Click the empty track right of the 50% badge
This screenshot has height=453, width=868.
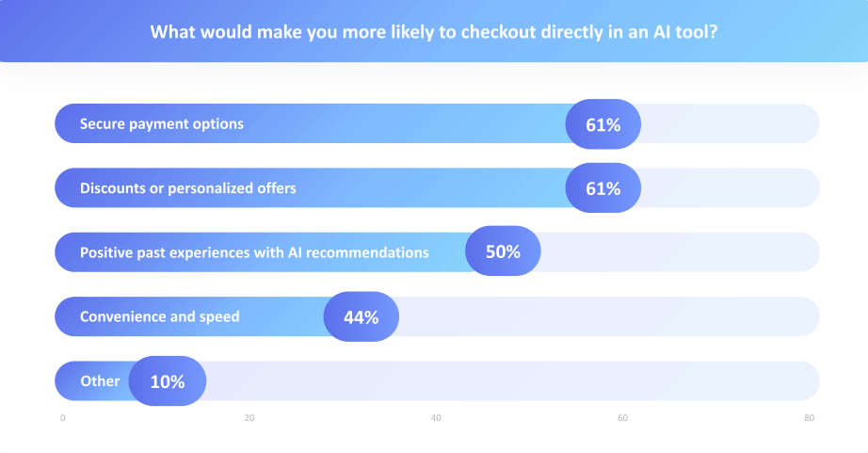coord(678,252)
